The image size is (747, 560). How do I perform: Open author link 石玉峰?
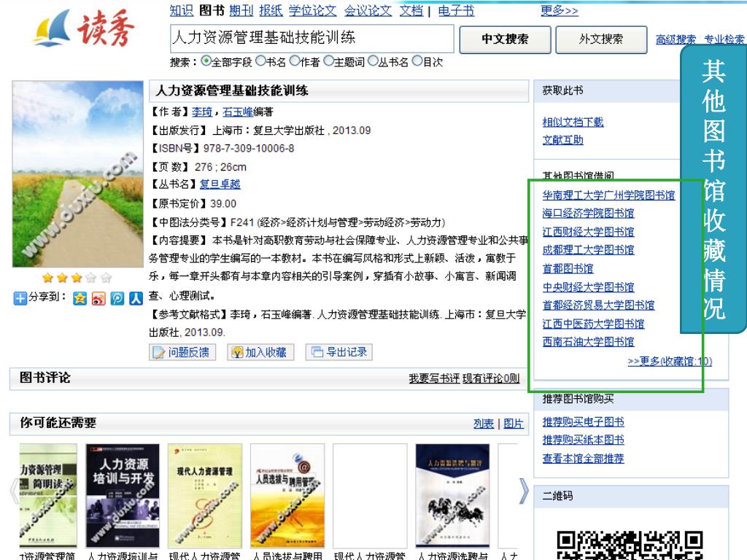coord(239,112)
